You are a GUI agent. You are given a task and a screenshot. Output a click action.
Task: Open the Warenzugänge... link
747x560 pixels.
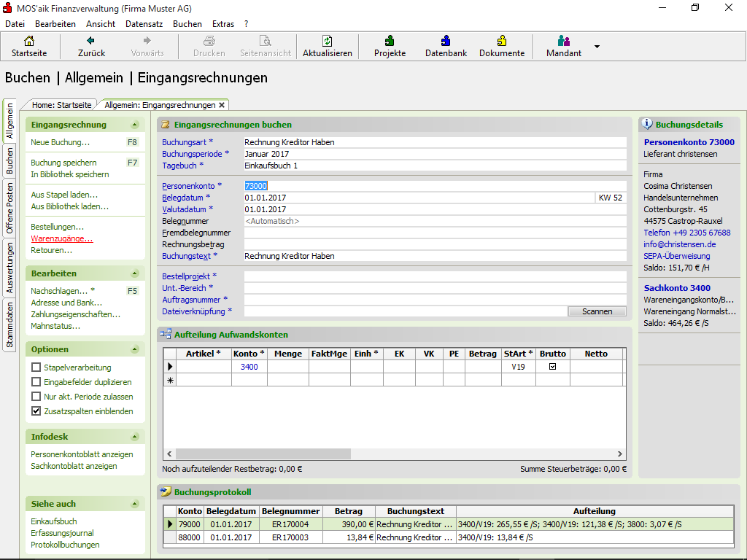coord(62,238)
